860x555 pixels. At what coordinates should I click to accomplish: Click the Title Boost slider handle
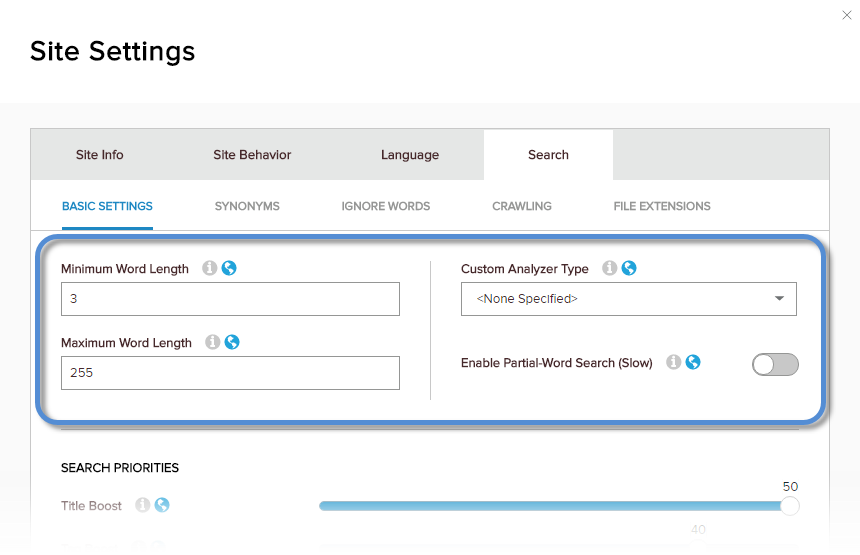pyautogui.click(x=789, y=506)
